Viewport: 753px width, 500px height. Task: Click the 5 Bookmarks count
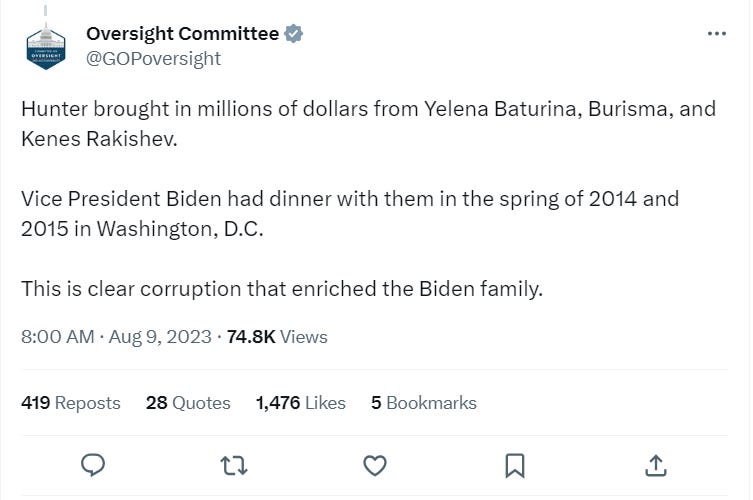point(423,403)
